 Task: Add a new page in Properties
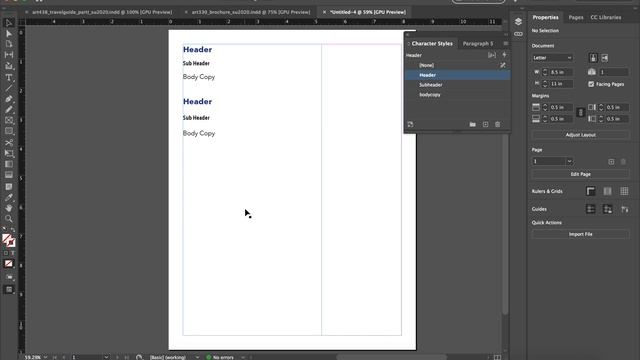[x=611, y=162]
